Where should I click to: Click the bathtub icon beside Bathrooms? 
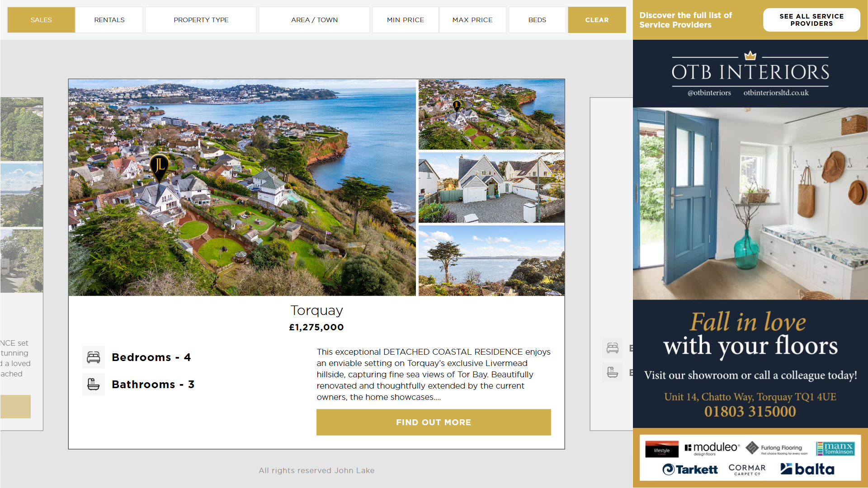pos(94,385)
